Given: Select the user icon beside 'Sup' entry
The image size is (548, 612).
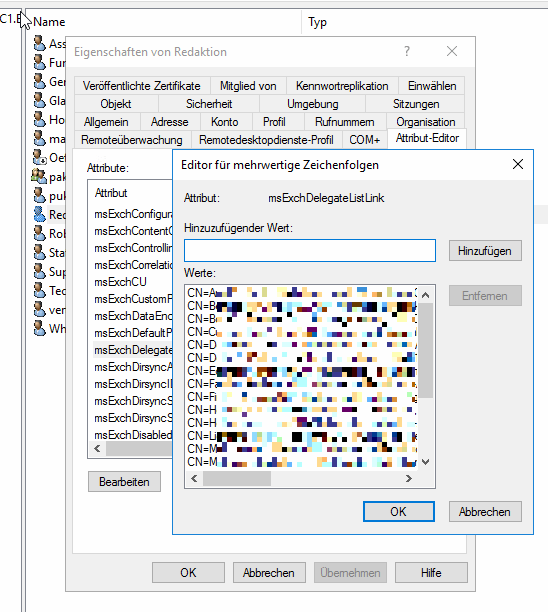Looking at the screenshot, I should [39, 271].
